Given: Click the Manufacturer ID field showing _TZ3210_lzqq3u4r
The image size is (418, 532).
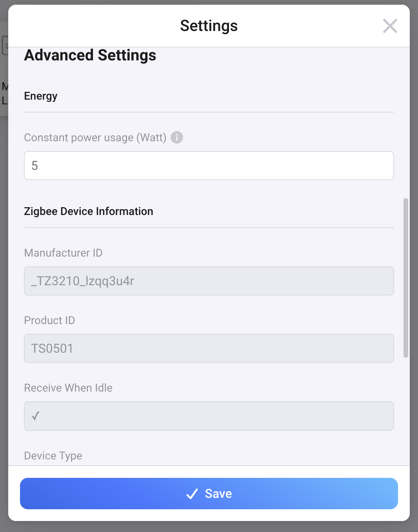Looking at the screenshot, I should (x=209, y=281).
